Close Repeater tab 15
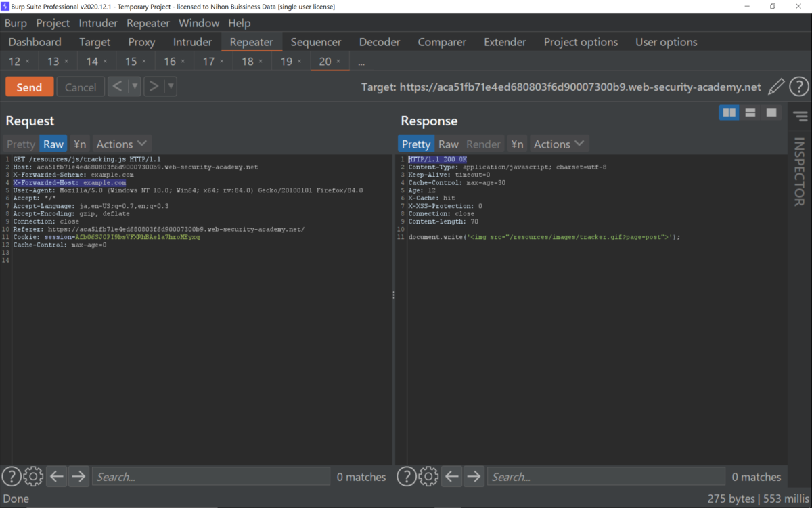The height and width of the screenshot is (508, 812). (x=144, y=62)
